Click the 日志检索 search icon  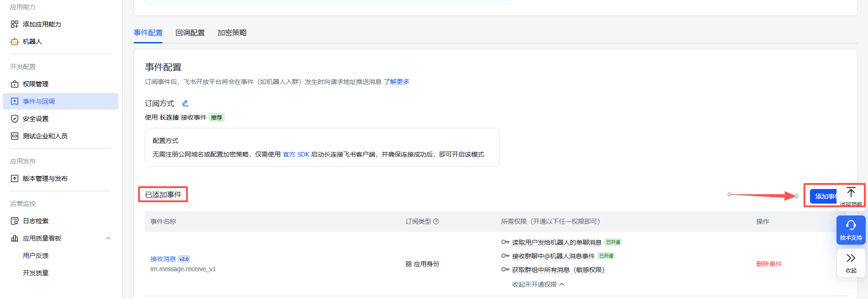tap(15, 221)
